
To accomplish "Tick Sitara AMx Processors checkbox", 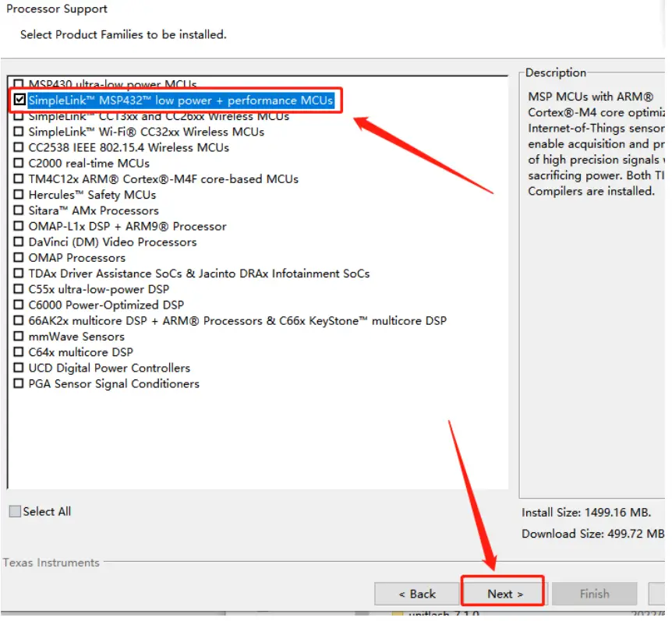I will tap(19, 210).
